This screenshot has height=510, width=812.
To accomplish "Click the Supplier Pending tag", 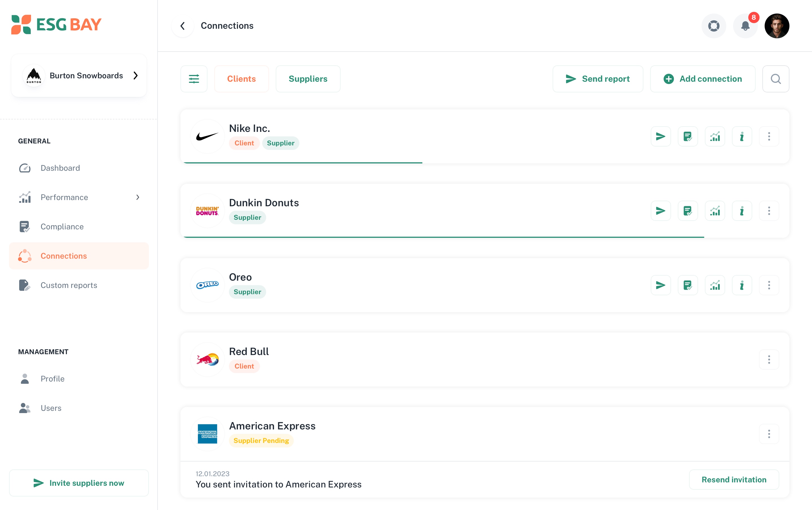I will (261, 441).
